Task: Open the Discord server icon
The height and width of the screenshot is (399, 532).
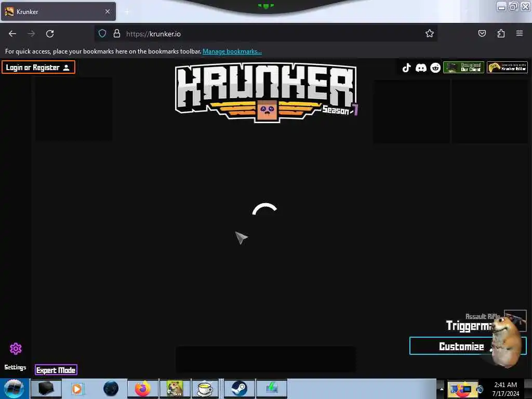Action: [421, 68]
